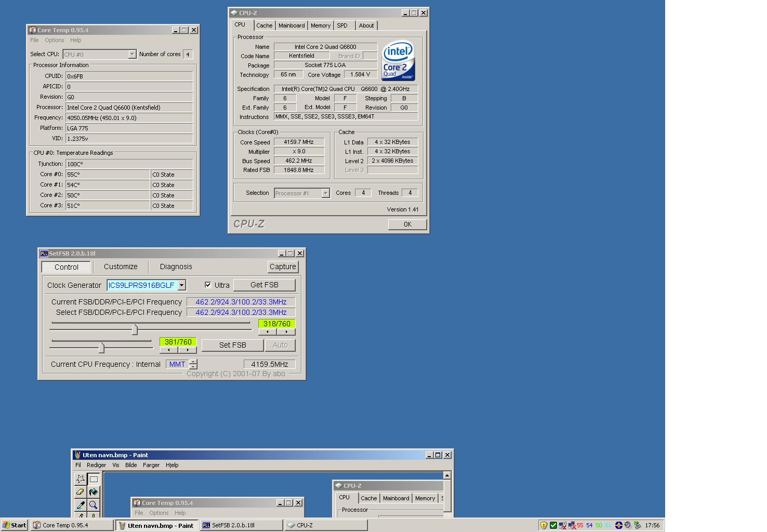Click the MMT spinner up arrow in SetFSB
Image resolution: width=767 pixels, height=532 pixels.
[193, 362]
